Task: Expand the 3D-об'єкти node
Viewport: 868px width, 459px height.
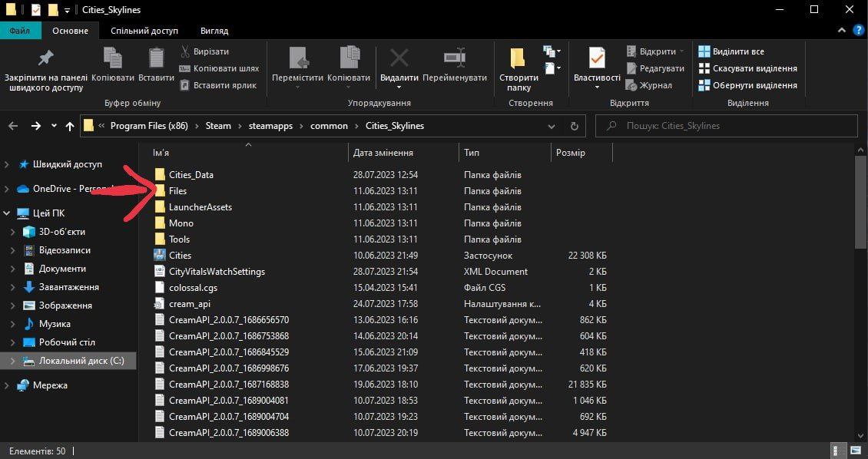Action: 13,232
